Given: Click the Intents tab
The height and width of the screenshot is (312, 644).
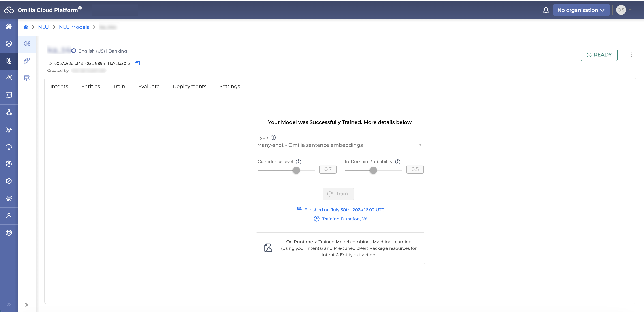Looking at the screenshot, I should [x=59, y=86].
